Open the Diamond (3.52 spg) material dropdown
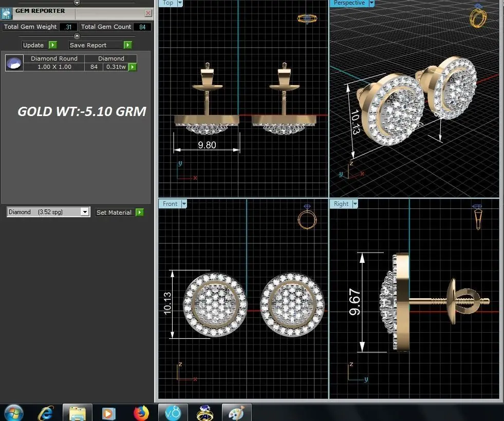 point(85,212)
